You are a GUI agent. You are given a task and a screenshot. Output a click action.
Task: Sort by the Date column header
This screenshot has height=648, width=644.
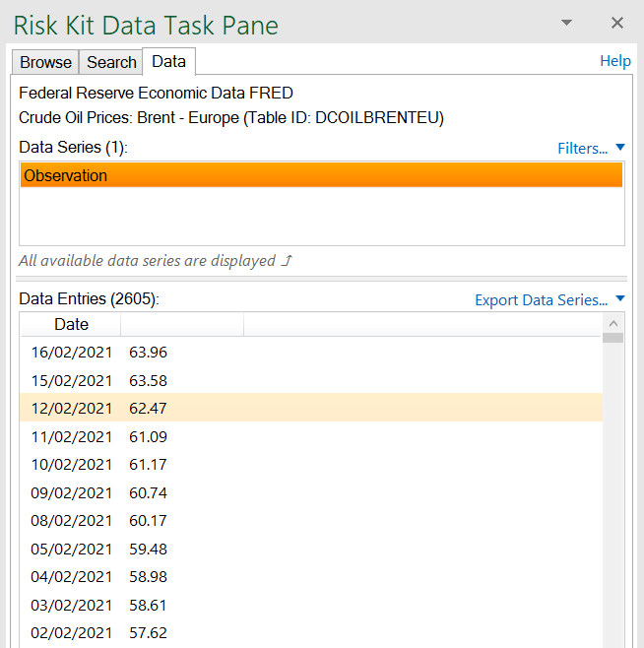[71, 324]
